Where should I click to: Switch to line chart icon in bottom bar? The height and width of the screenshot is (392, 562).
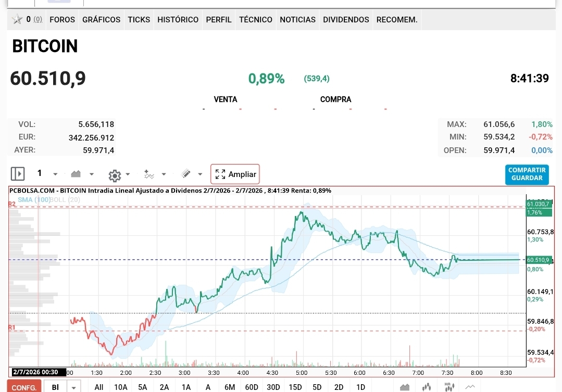point(470,387)
